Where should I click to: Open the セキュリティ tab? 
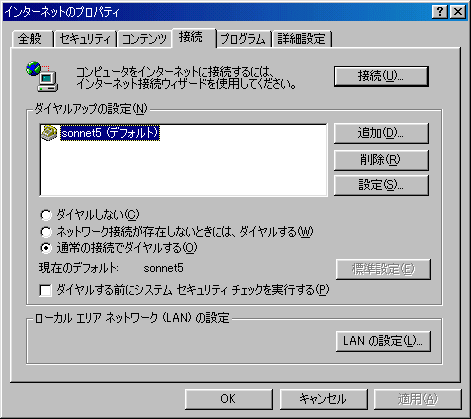[x=85, y=39]
